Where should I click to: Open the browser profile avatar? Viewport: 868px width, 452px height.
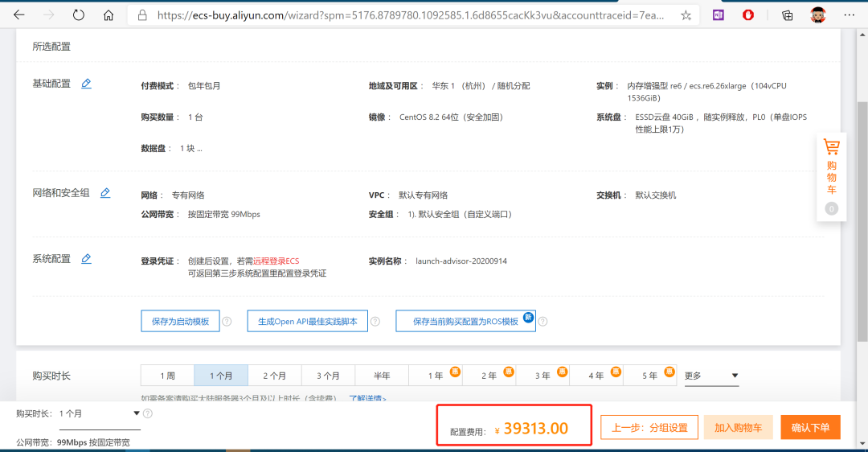(817, 15)
